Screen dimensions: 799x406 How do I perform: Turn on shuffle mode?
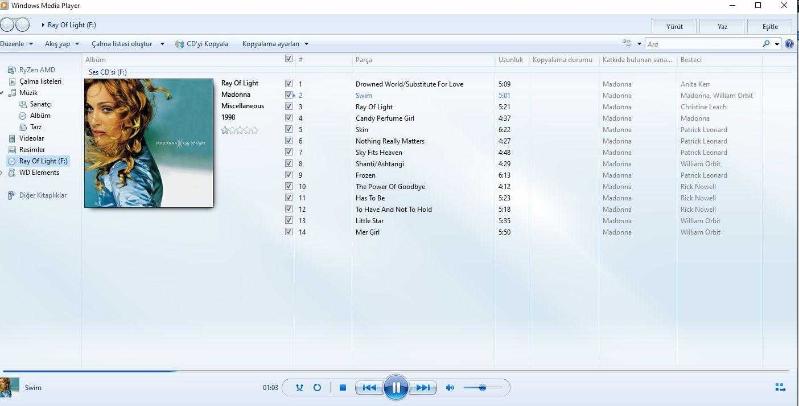pos(298,387)
